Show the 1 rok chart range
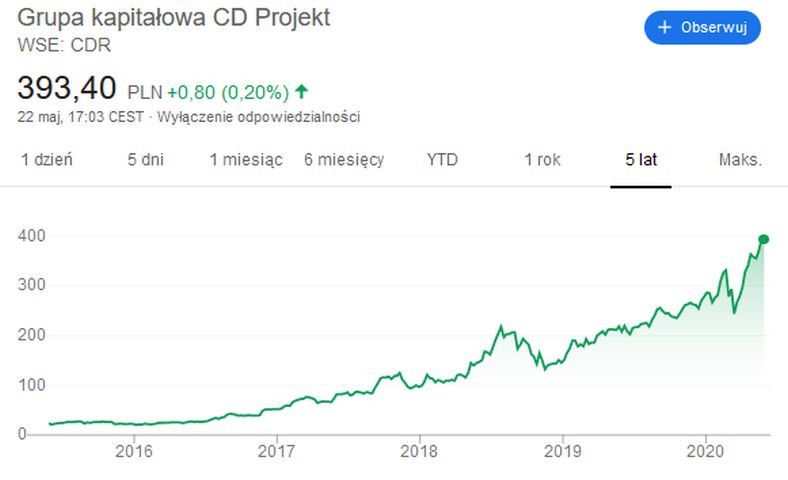 (543, 160)
